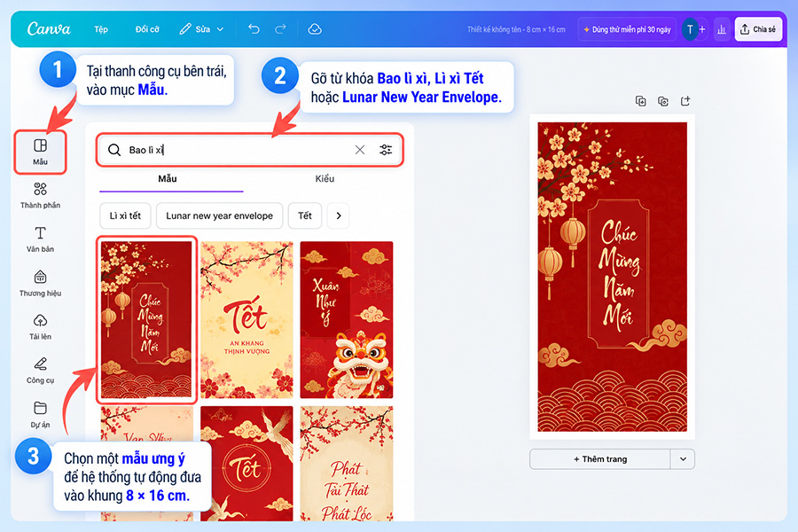
Task: Choose the Phát Tài Phát Lộc template
Action: tap(347, 463)
